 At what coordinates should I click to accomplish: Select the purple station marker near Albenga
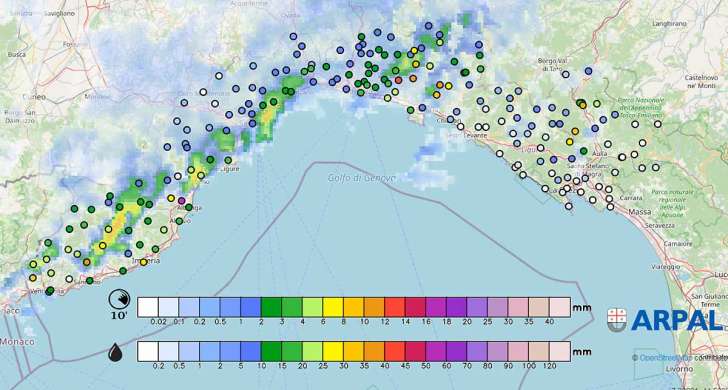182,201
